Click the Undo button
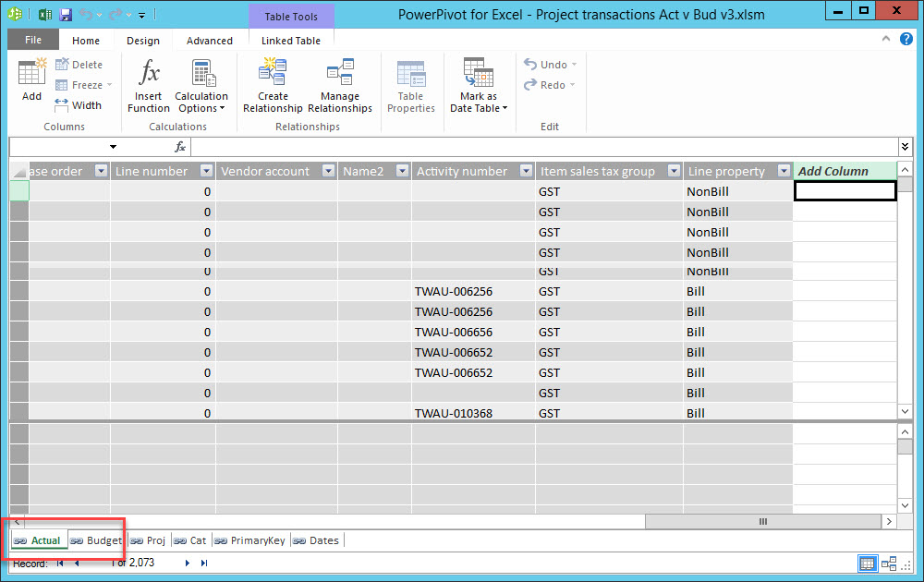The image size is (924, 582). click(x=546, y=65)
